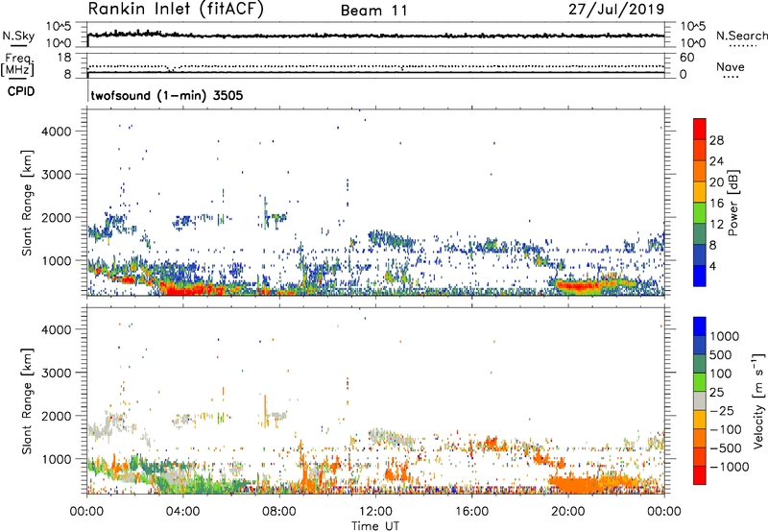Screen dimensions: 768x532
Task: Click strong power echo band near 20:00
Action: pyautogui.click(x=581, y=285)
